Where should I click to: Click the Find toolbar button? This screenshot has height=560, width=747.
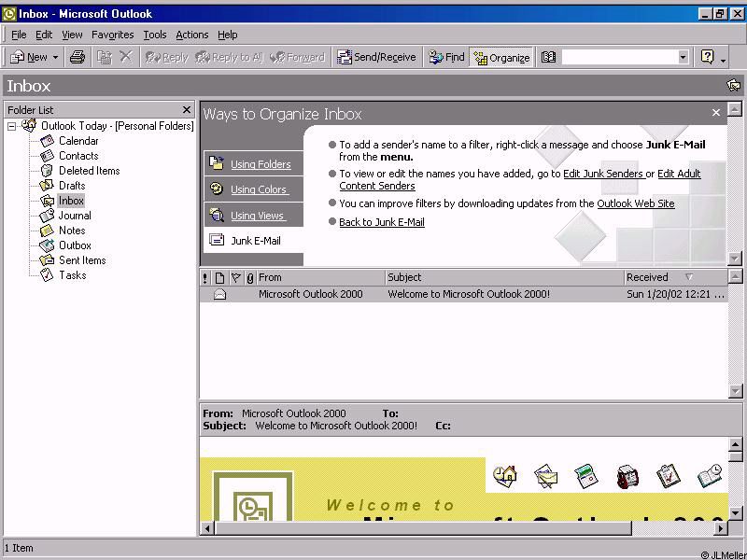point(446,57)
